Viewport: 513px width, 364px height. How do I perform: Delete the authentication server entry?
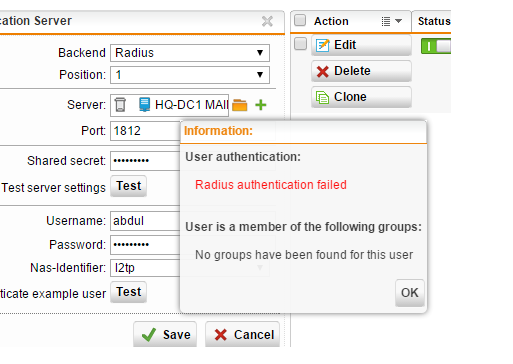(361, 71)
